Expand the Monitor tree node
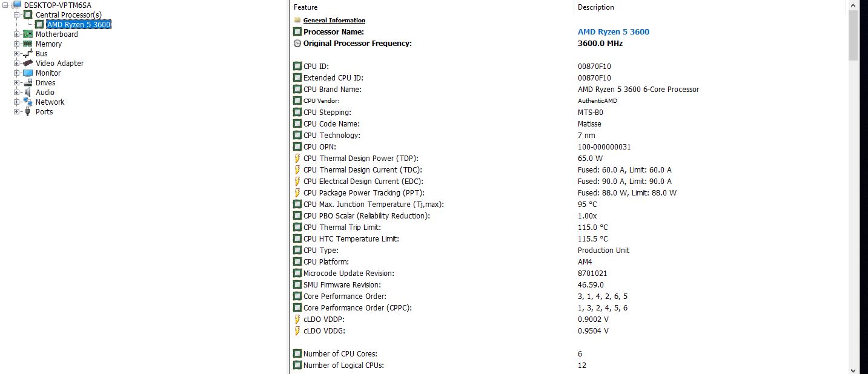Viewport: 868px width, 374px height. tap(17, 73)
